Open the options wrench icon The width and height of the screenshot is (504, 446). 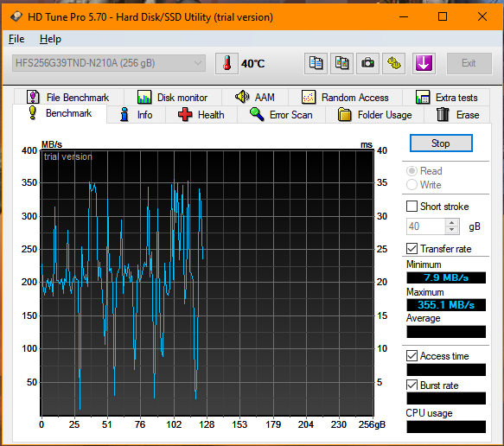tap(393, 63)
